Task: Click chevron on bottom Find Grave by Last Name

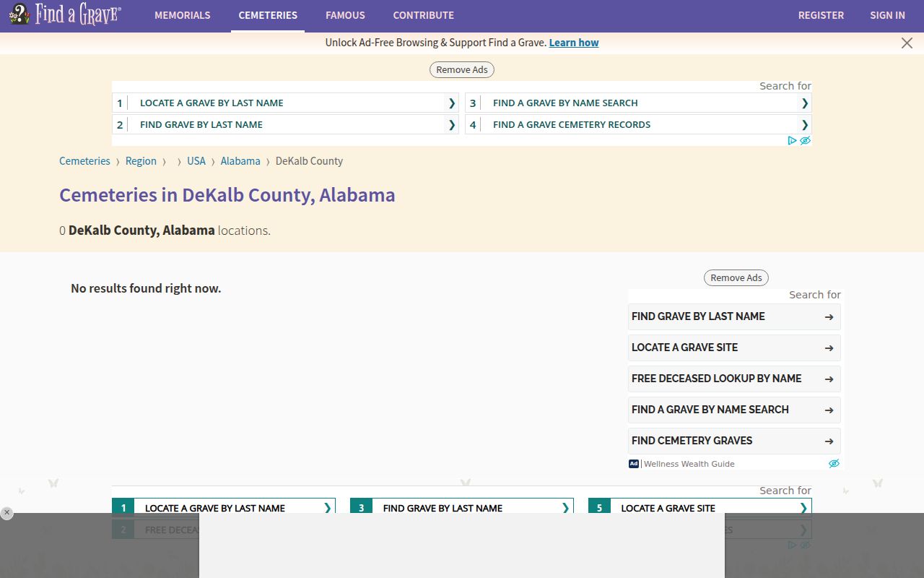Action: pos(565,508)
